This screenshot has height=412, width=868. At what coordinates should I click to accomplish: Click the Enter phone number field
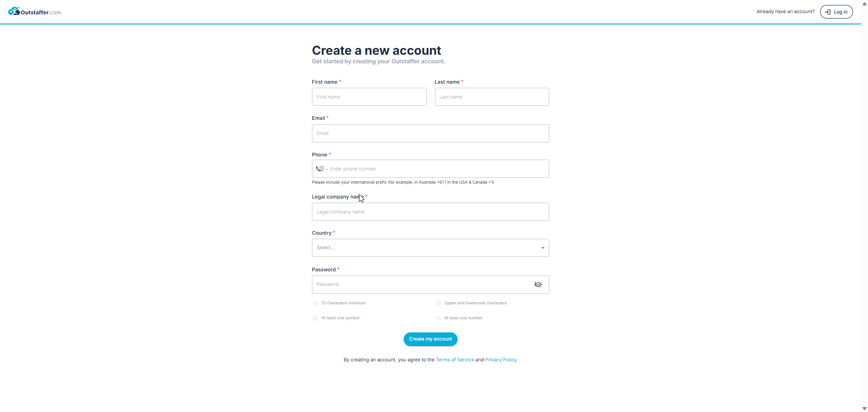pyautogui.click(x=438, y=169)
